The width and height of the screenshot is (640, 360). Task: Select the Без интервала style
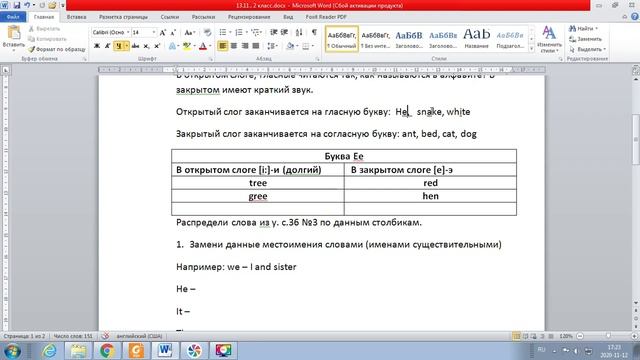click(x=376, y=39)
